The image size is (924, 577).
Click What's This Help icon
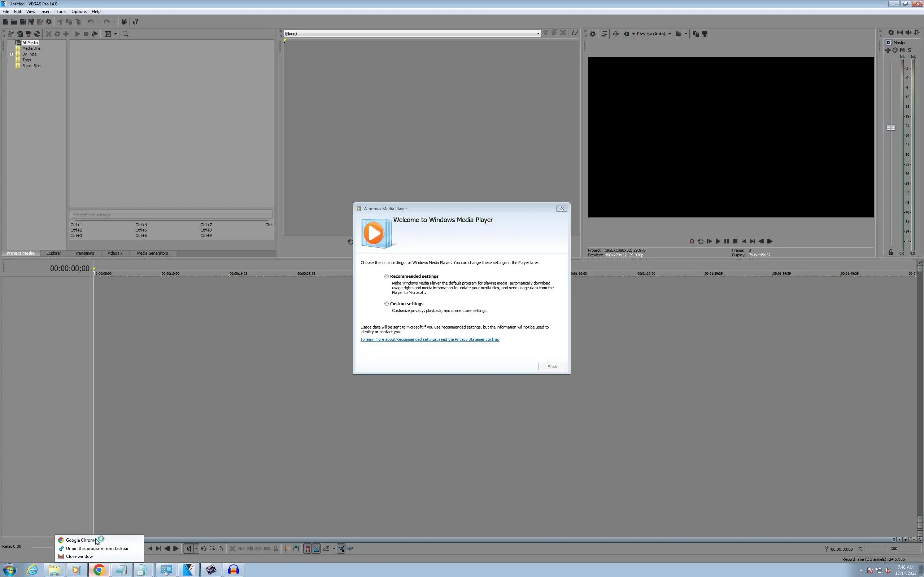136,22
